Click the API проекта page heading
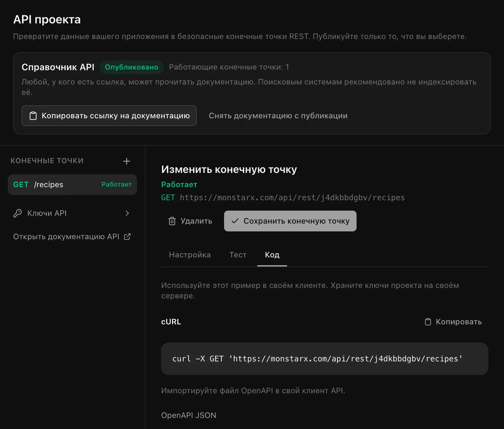The image size is (504, 429). (47, 19)
